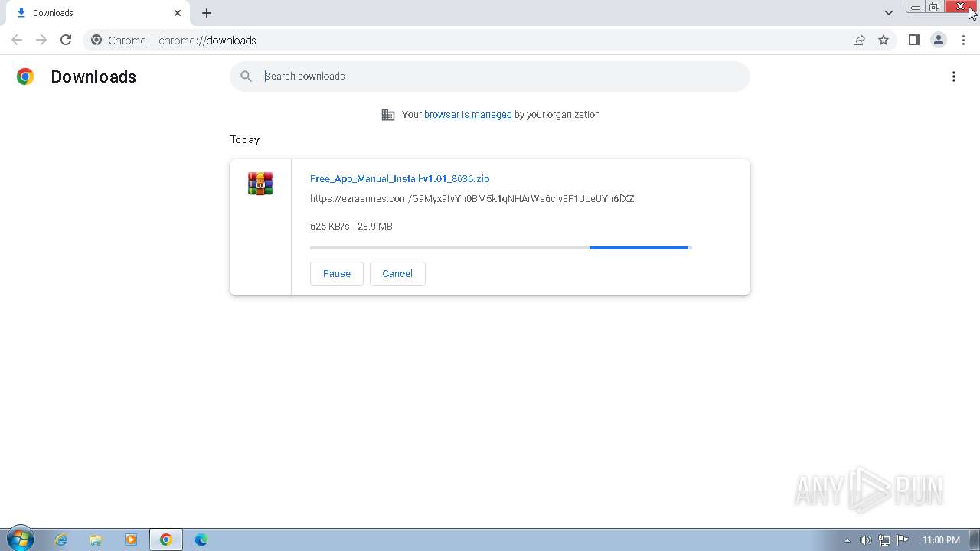Image resolution: width=980 pixels, height=551 pixels.
Task: Open a new tab with plus button
Action: point(207,13)
